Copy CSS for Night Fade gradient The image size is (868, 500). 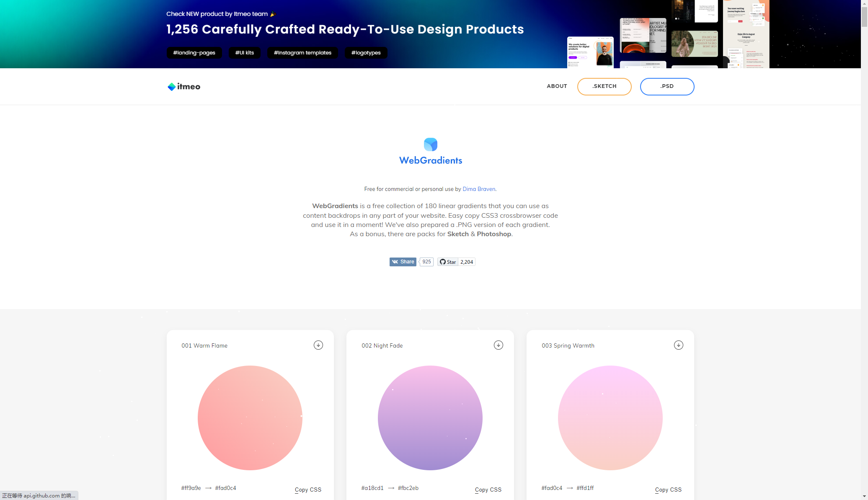(x=488, y=490)
